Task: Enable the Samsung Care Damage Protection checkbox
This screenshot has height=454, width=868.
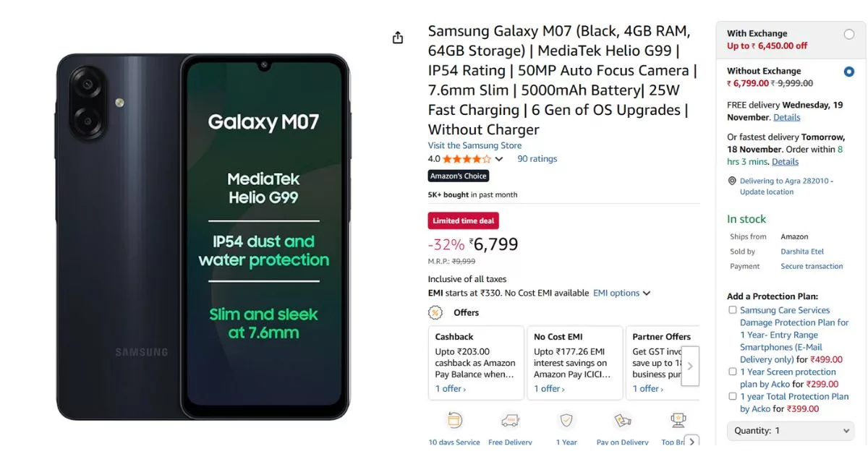Action: [x=733, y=309]
